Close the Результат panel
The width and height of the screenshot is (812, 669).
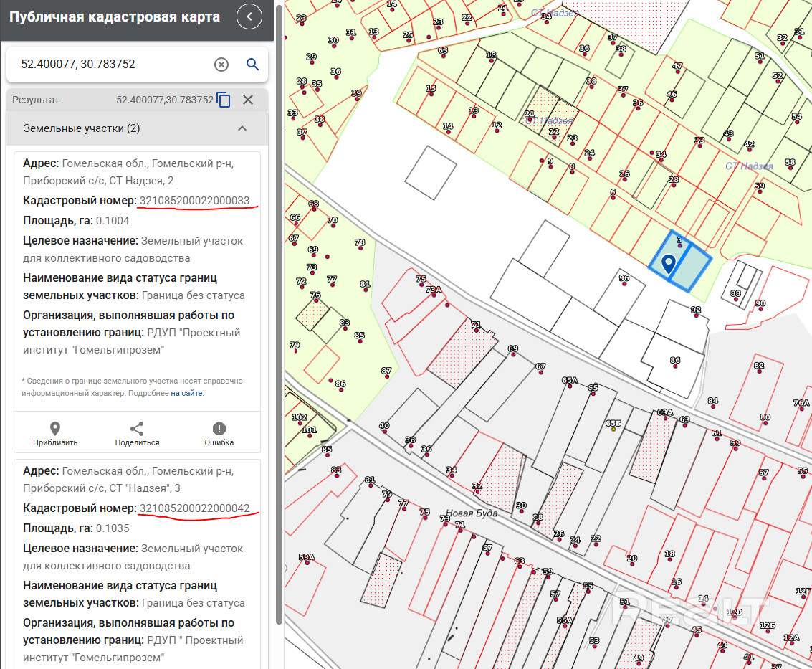248,100
